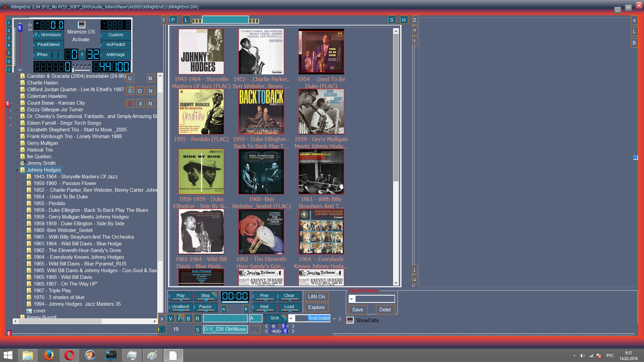The width and height of the screenshot is (644, 362).
Task: Expand the 1967 - Triple Play subfolder
Action: [23, 291]
